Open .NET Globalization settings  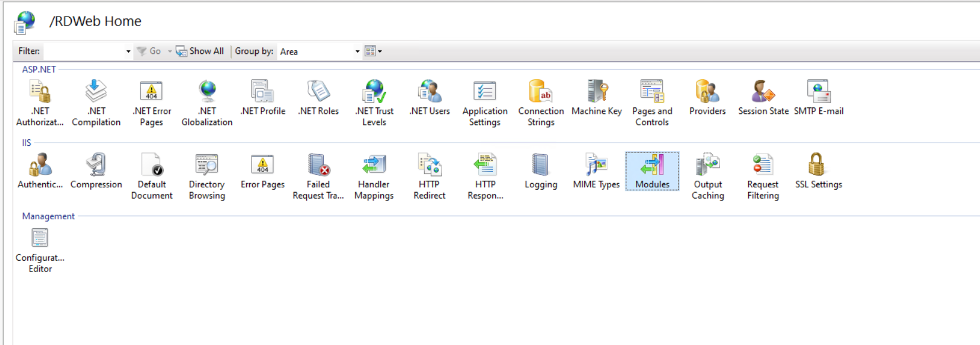(207, 103)
